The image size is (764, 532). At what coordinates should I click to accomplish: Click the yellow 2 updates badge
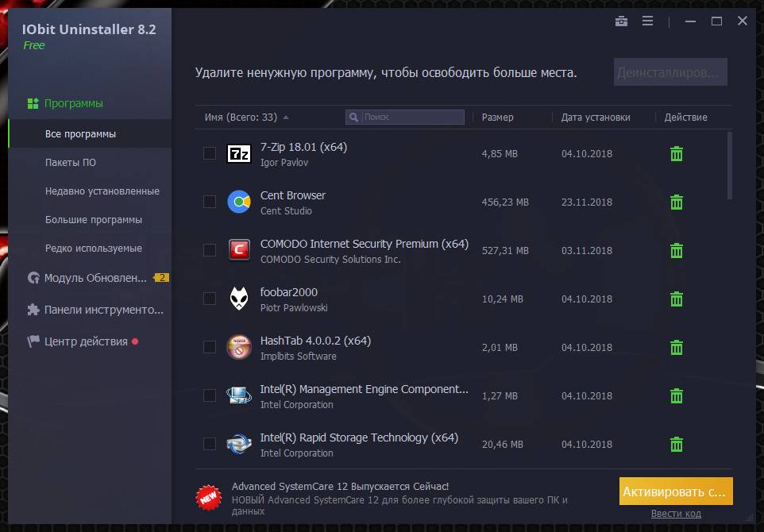161,278
